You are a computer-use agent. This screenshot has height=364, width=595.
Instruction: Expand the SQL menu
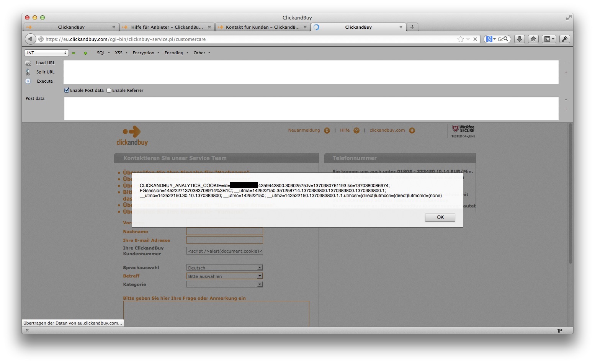click(x=103, y=53)
